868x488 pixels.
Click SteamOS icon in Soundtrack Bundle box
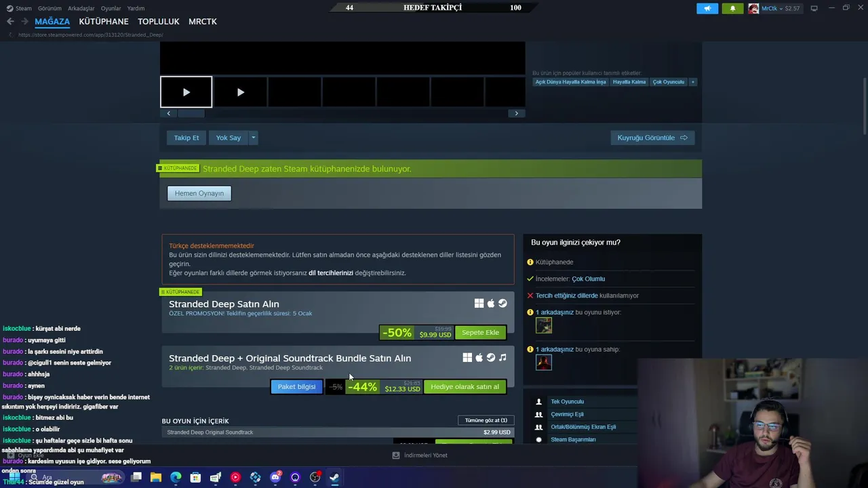click(x=491, y=358)
